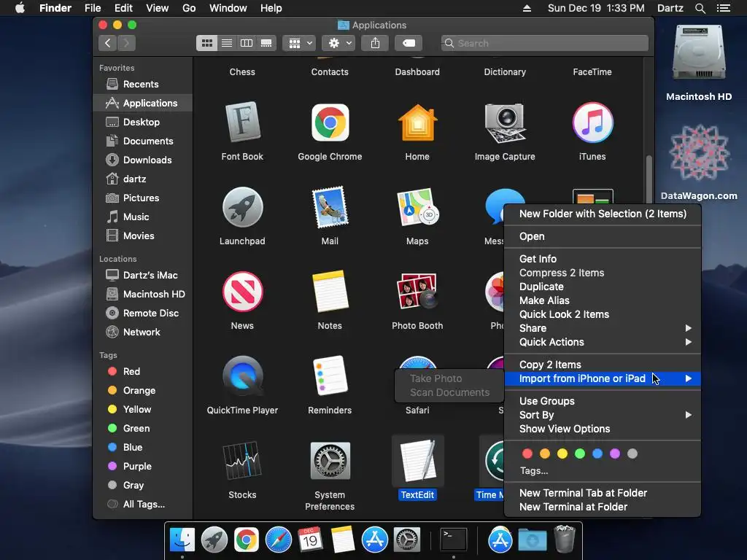Open Downloads in the sidebar
The height and width of the screenshot is (560, 747).
(x=143, y=160)
